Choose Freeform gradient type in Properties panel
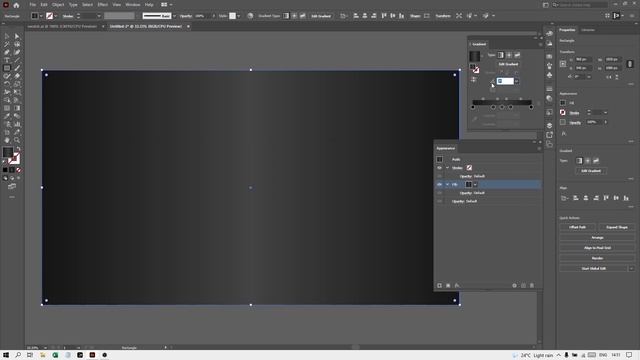640x360 pixels. 596,160
